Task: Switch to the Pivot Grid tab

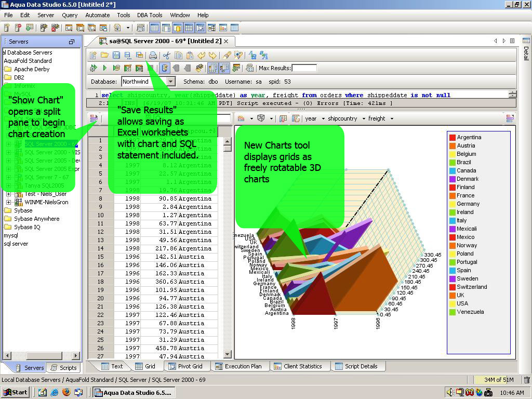Action: (x=185, y=366)
